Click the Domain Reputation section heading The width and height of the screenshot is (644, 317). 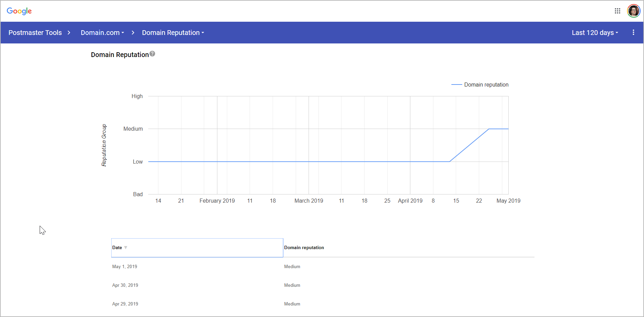[x=120, y=55]
